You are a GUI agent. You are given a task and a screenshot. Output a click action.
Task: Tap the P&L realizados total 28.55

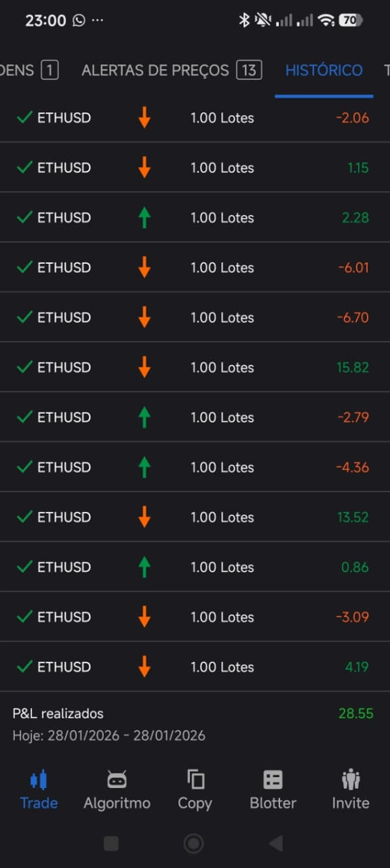click(356, 713)
